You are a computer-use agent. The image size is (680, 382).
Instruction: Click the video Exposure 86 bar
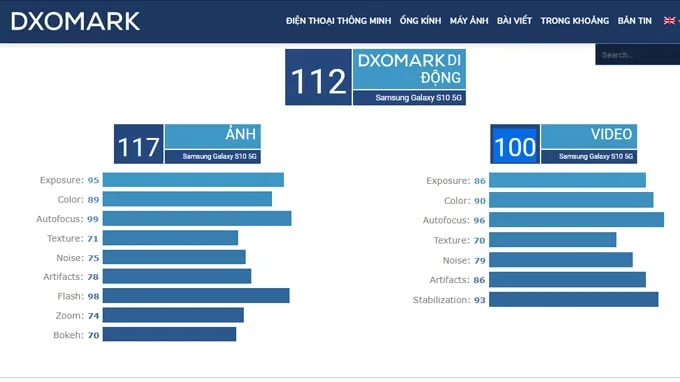point(567,180)
